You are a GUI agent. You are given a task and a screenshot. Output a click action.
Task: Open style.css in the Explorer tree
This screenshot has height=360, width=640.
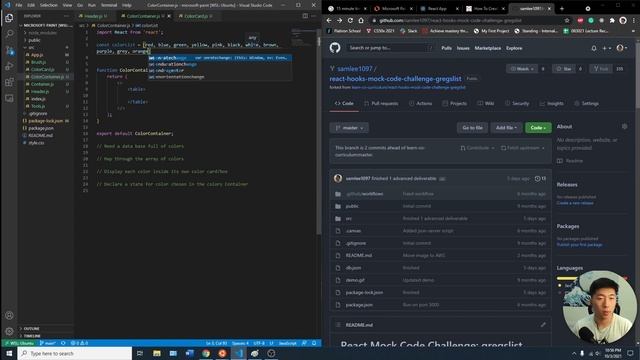[x=36, y=143]
